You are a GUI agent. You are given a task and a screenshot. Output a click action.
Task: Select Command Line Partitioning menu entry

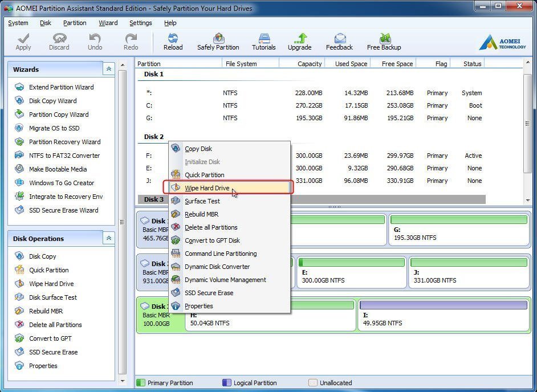(x=230, y=254)
